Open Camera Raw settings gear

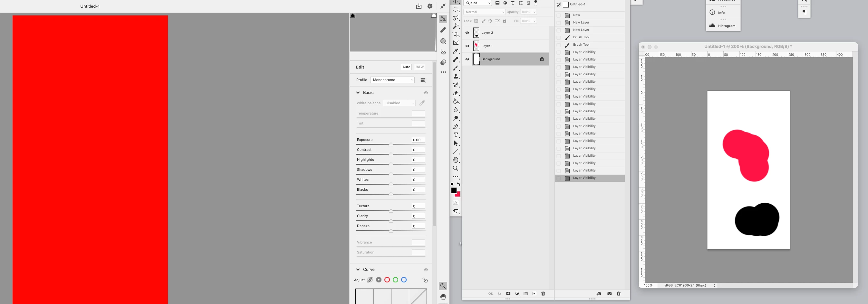coord(429,6)
